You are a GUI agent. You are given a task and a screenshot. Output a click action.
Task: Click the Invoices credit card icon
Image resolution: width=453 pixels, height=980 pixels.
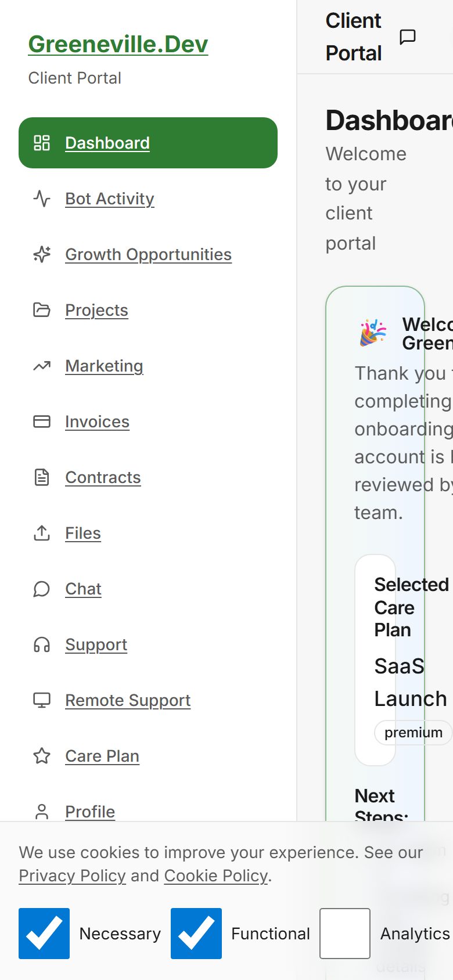click(x=42, y=421)
